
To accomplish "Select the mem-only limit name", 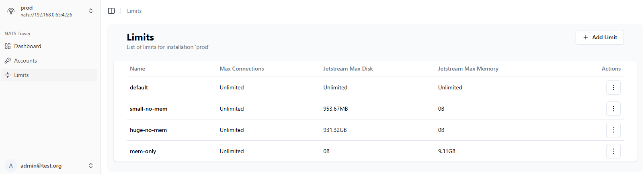I will click(143, 151).
